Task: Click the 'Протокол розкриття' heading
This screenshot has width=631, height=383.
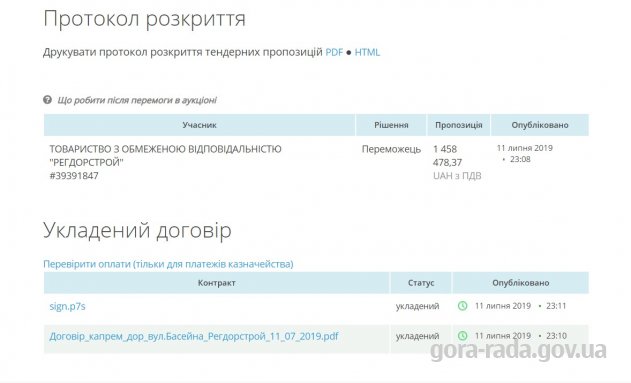Action: click(144, 19)
